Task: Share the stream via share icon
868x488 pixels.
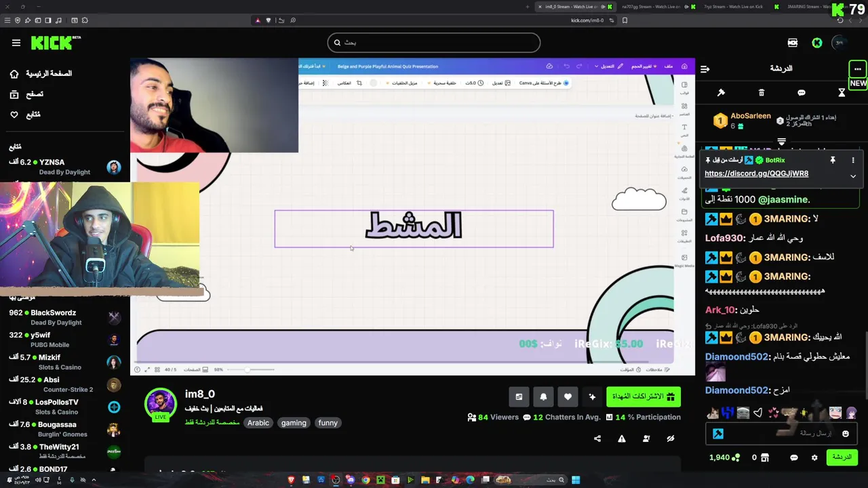Action: (597, 439)
